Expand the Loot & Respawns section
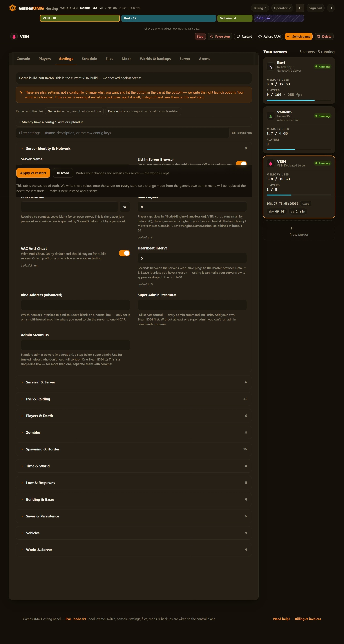This screenshot has height=644, width=344. tap(134, 483)
